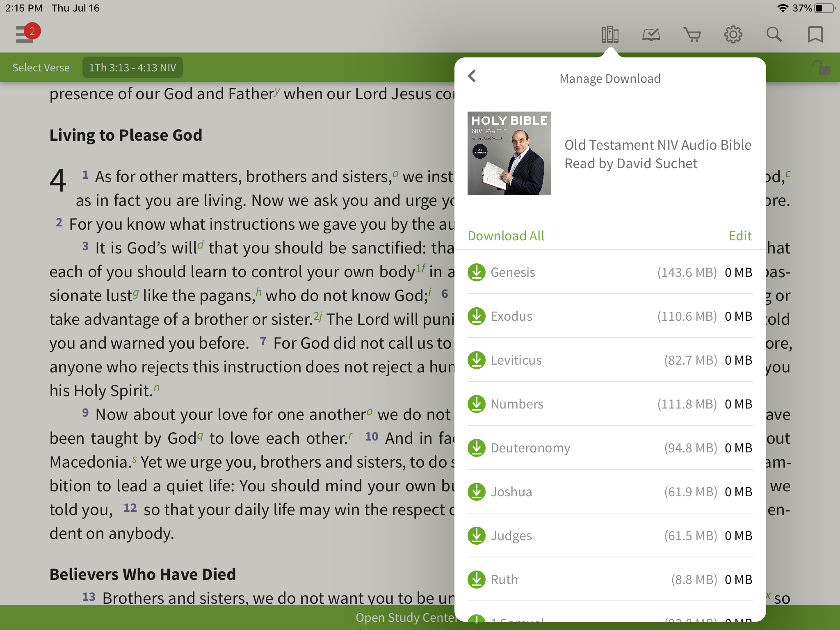
Task: Open the settings gear icon
Action: pos(733,34)
